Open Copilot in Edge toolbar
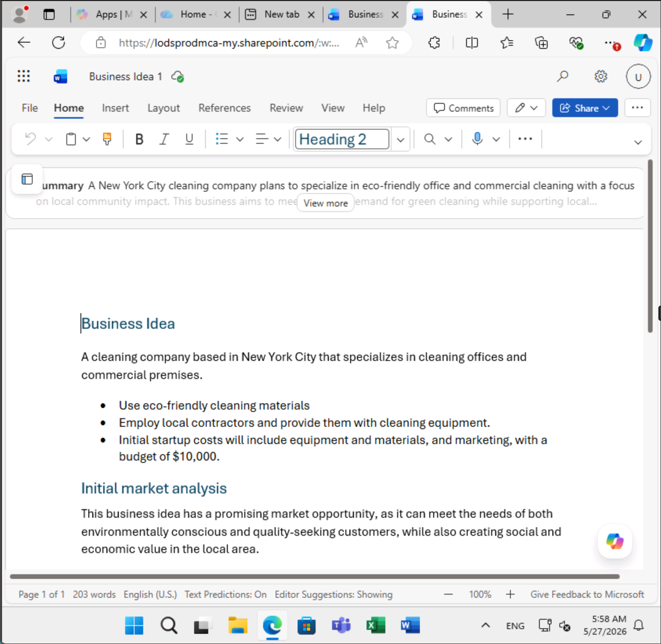 pos(643,43)
